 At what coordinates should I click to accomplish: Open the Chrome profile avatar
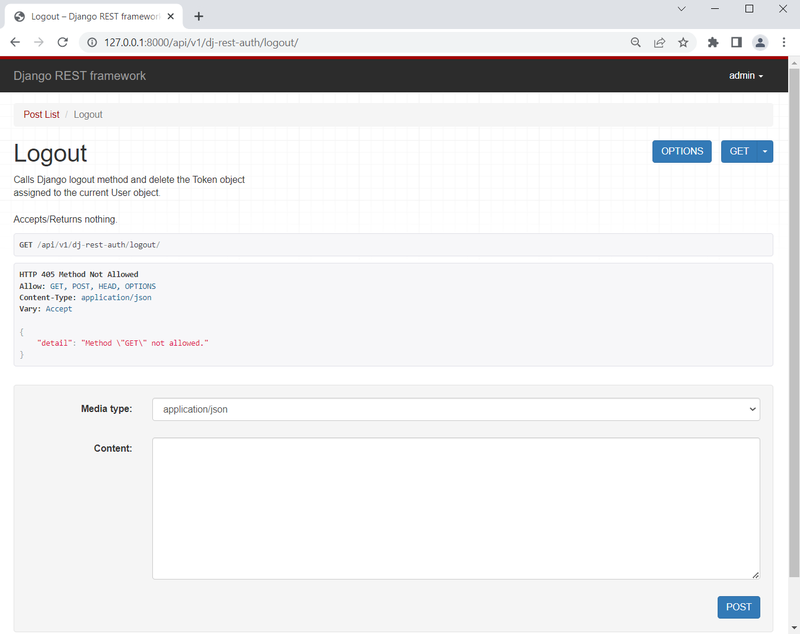tap(760, 42)
